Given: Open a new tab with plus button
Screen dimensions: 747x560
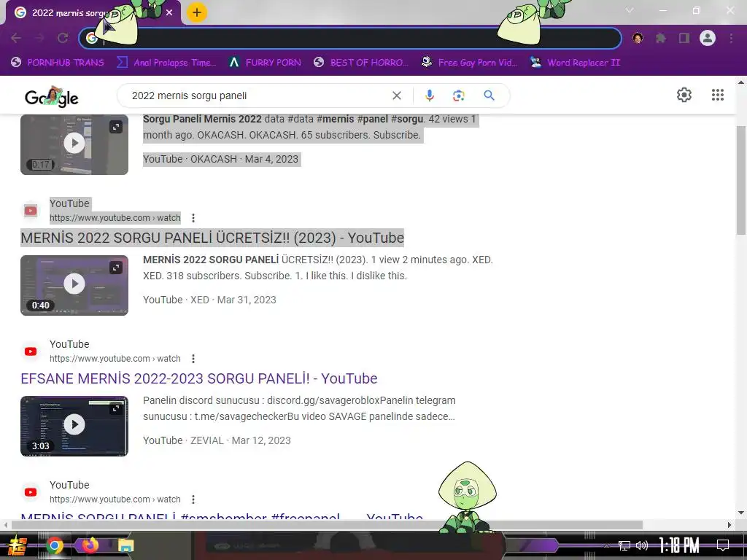Looking at the screenshot, I should (197, 12).
